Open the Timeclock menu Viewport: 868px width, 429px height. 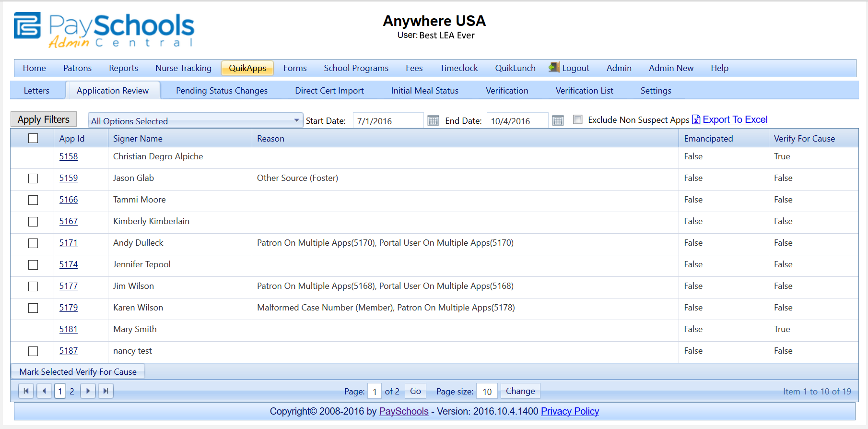(x=459, y=68)
